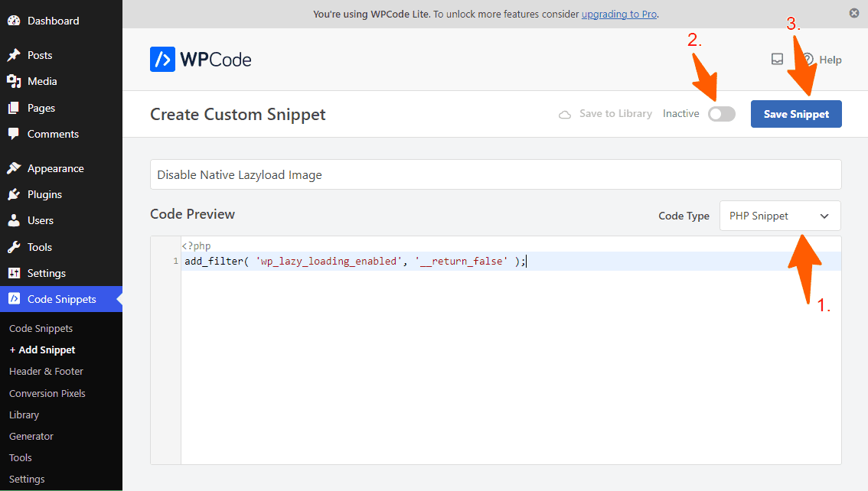Screen dimensions: 868x491
Task: Click the snippet title input field
Action: click(x=495, y=174)
